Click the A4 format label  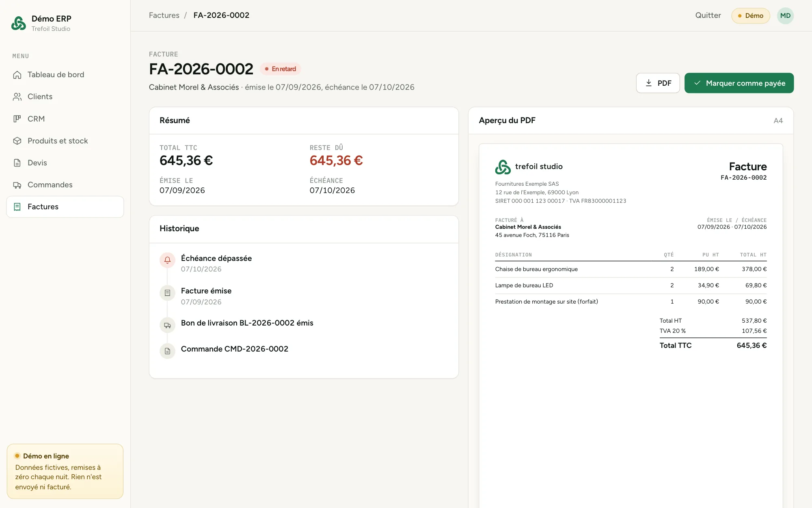(778, 121)
